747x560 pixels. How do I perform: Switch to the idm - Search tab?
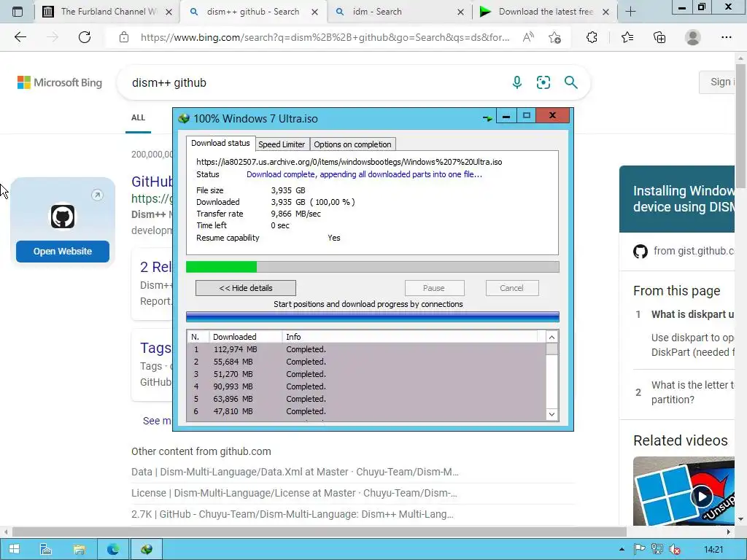click(398, 12)
